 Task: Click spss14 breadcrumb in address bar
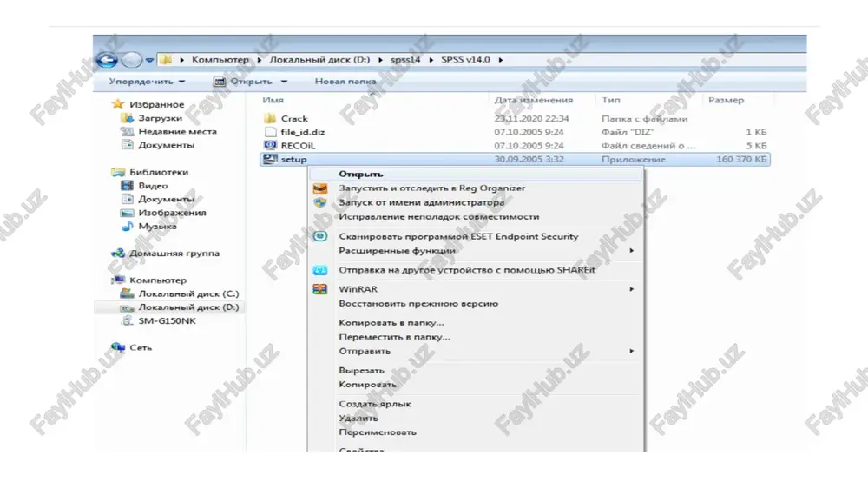coord(405,59)
